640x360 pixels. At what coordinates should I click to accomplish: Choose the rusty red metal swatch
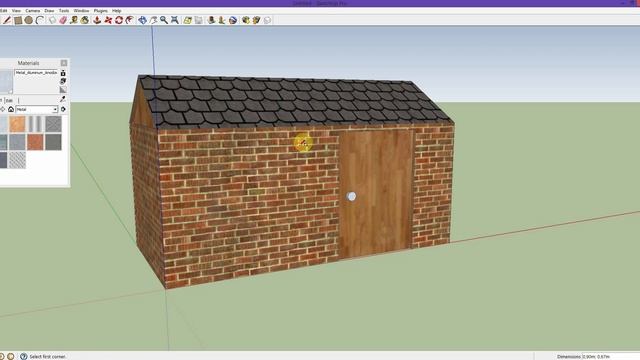tap(36, 142)
